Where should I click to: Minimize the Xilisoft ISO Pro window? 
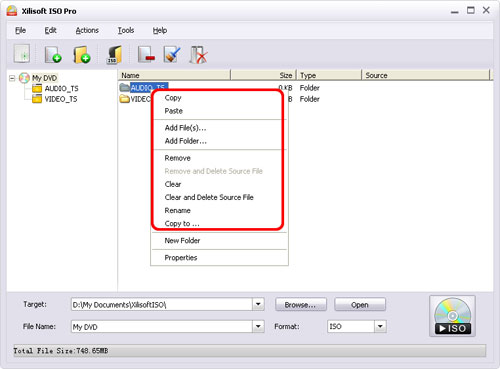455,11
